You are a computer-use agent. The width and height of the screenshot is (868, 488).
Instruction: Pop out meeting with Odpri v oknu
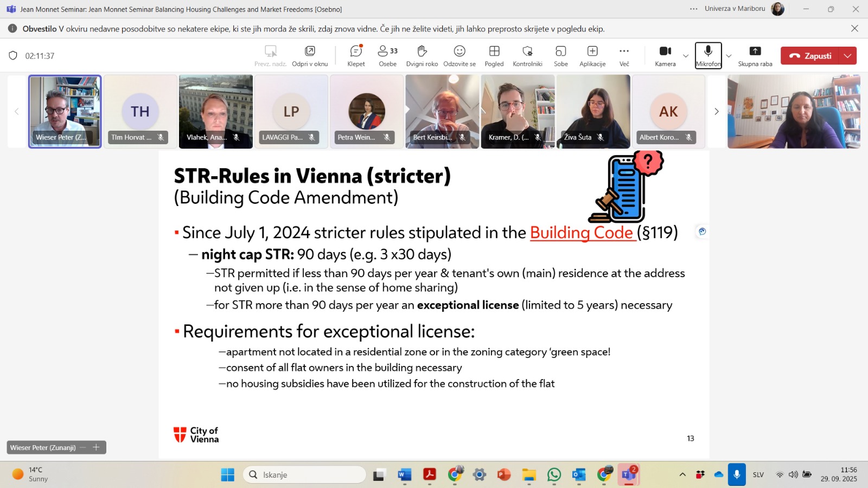click(x=310, y=55)
